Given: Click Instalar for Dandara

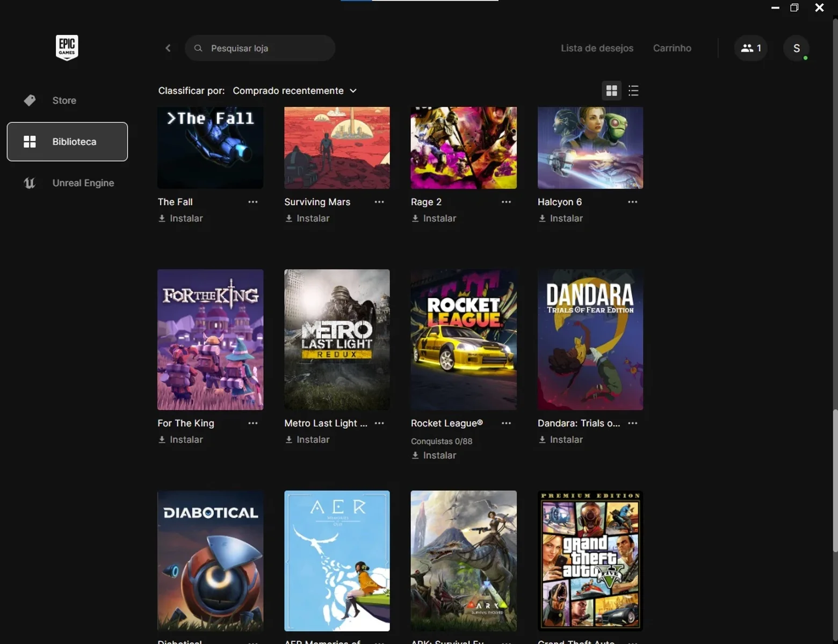Looking at the screenshot, I should [x=566, y=440].
